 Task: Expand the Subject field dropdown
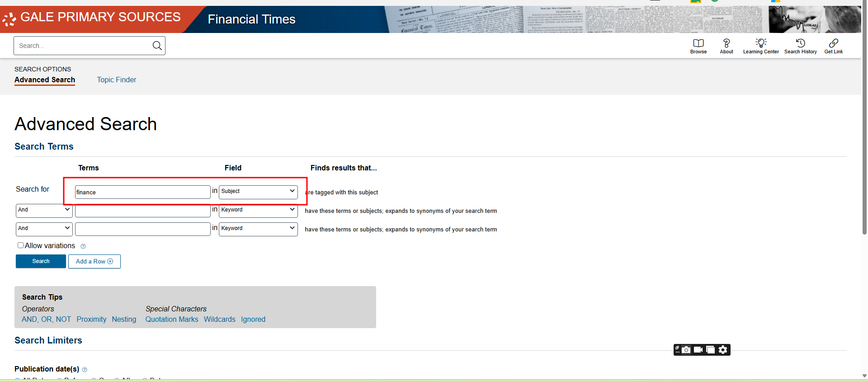258,192
